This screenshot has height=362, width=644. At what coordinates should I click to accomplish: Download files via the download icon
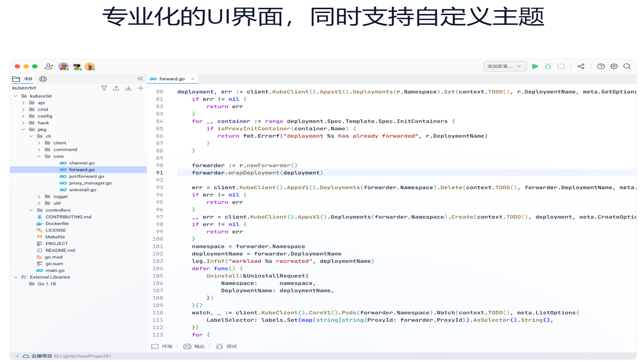point(128,87)
